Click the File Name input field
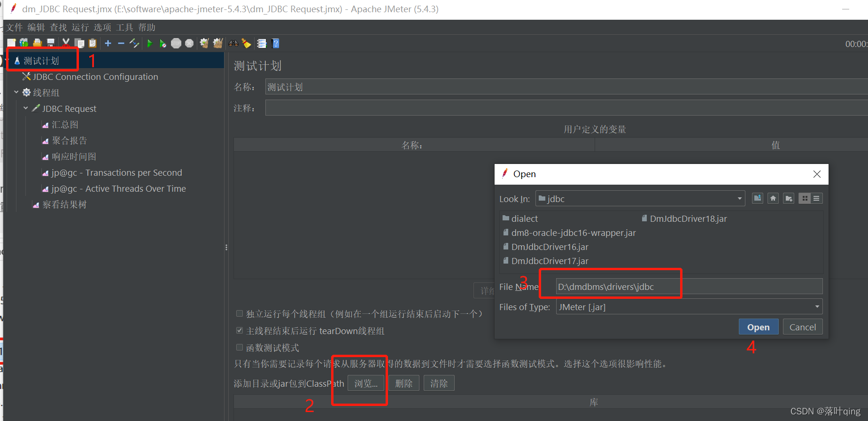868x421 pixels. [x=689, y=287]
